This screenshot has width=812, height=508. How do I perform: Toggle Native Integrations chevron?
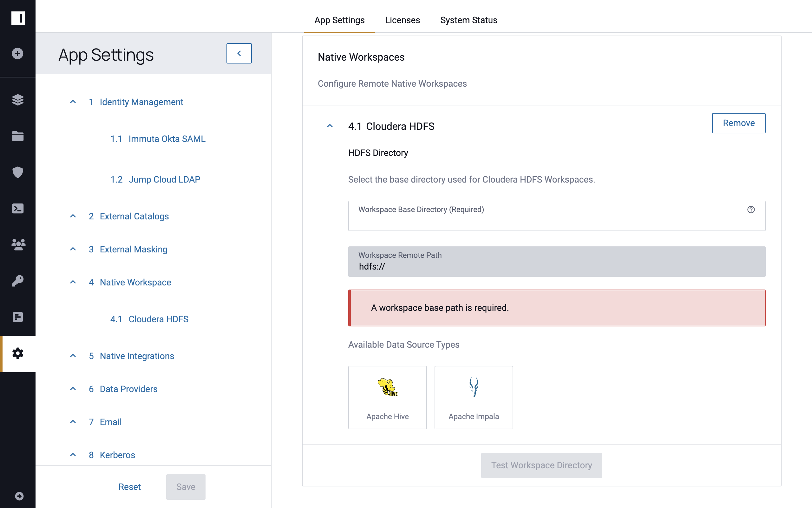73,356
